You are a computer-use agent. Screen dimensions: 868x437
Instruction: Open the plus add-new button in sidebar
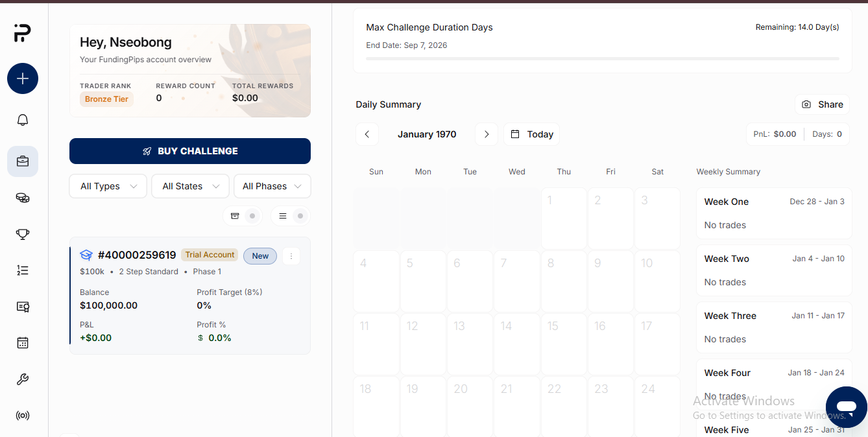[23, 79]
